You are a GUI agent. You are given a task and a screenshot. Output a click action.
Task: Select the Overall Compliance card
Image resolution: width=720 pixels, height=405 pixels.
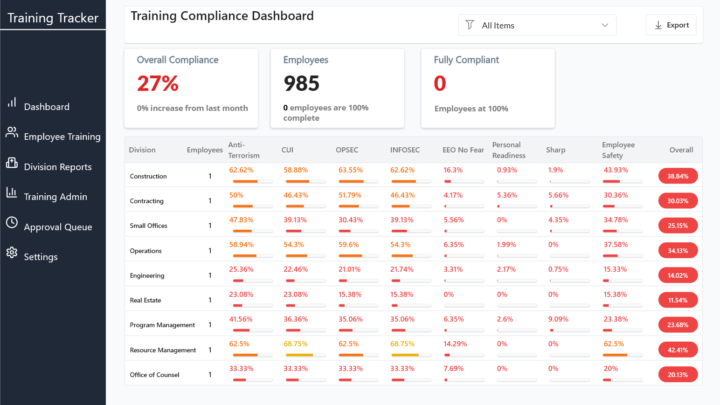click(x=192, y=88)
